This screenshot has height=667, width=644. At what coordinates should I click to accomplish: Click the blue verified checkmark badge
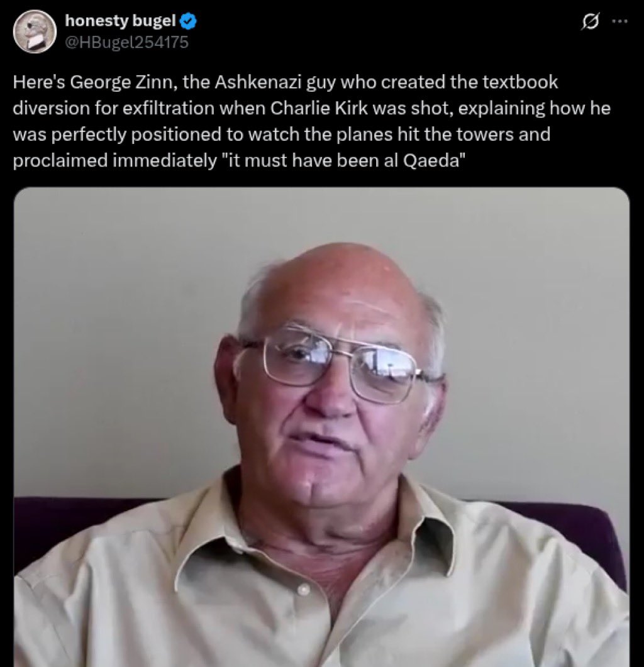point(189,21)
